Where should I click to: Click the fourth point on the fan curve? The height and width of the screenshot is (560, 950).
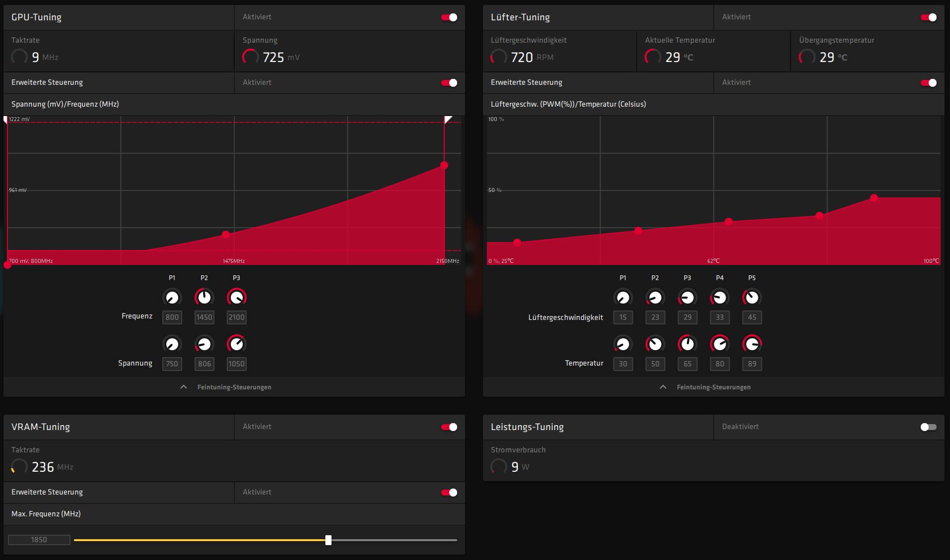[819, 216]
